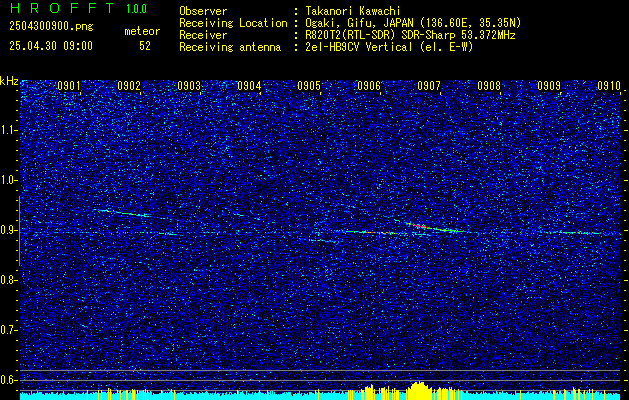Click the 0.9 frequency axis label
This screenshot has height=400, width=629.
pos(8,230)
